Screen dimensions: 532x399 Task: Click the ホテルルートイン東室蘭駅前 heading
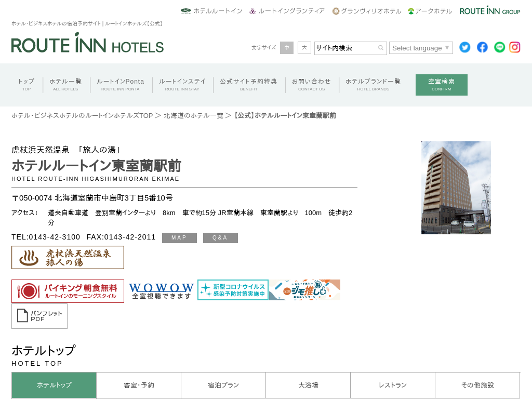tap(96, 166)
